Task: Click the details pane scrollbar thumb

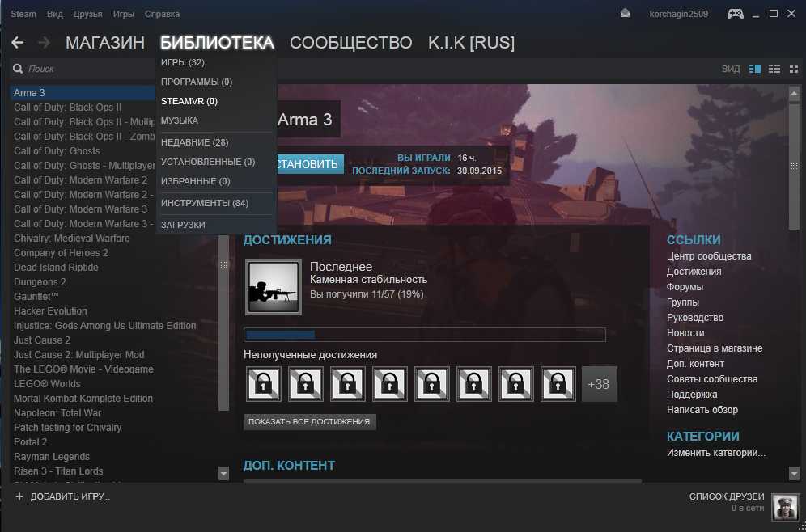Action: [x=794, y=166]
